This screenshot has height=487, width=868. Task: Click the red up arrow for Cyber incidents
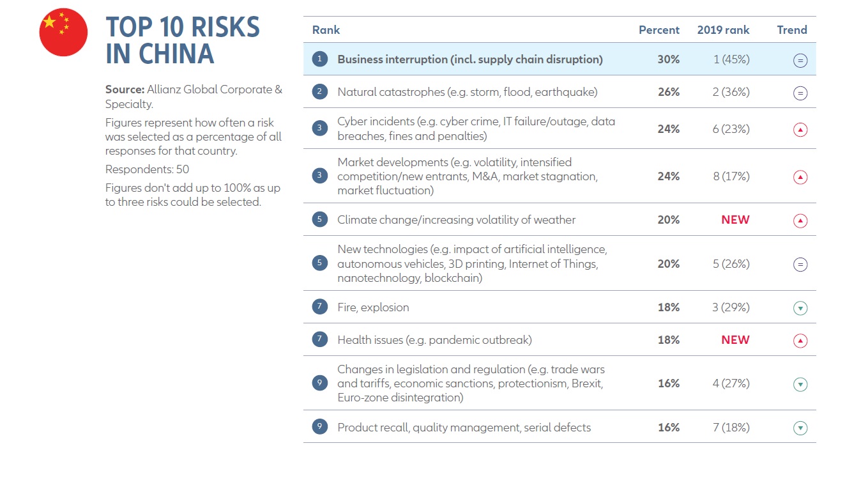click(x=800, y=130)
